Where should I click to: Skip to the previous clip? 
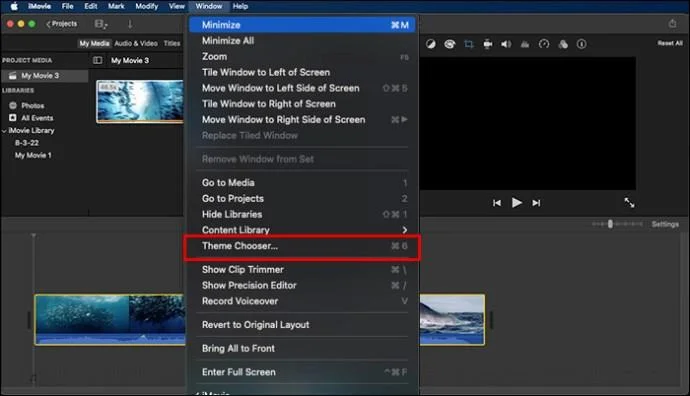497,203
